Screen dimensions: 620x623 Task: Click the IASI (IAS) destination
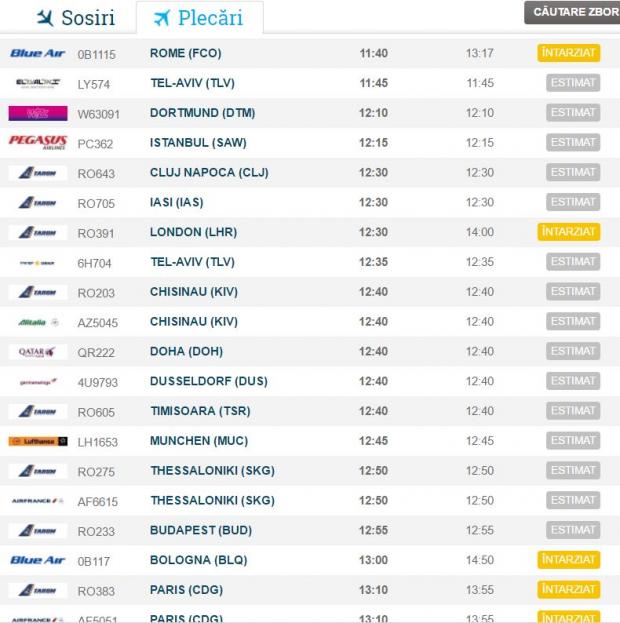tap(176, 202)
